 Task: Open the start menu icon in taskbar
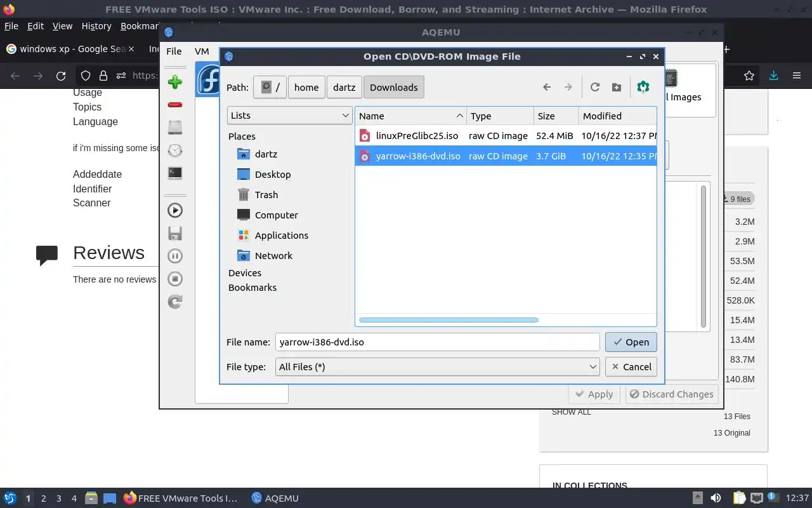pos(10,498)
